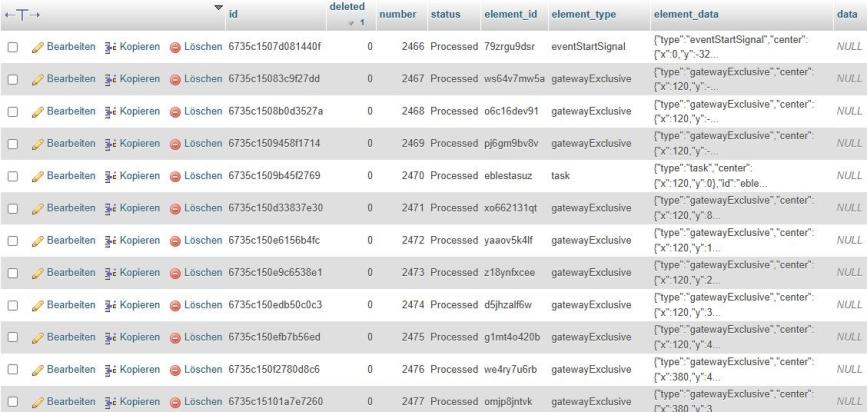The height and width of the screenshot is (412, 867).
Task: Click the delete icon for row 2477
Action: [175, 401]
